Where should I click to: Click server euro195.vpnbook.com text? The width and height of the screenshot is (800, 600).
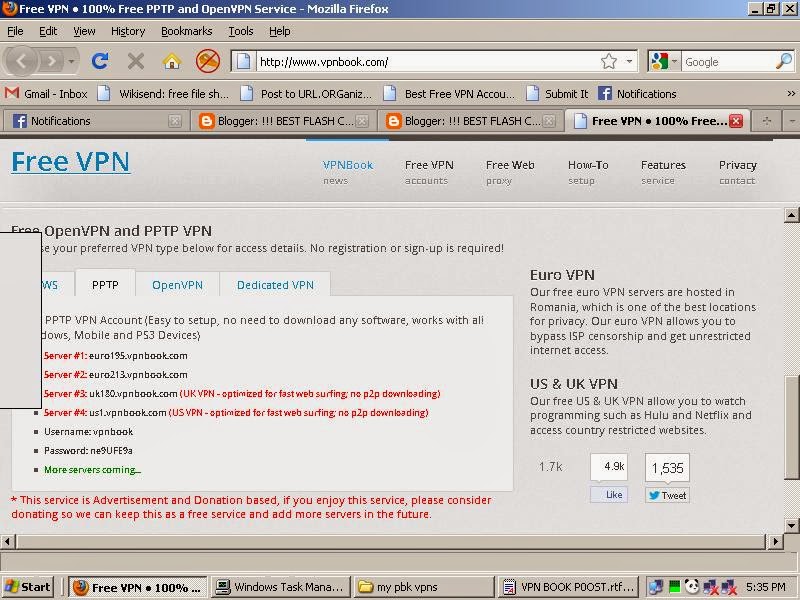(138, 356)
